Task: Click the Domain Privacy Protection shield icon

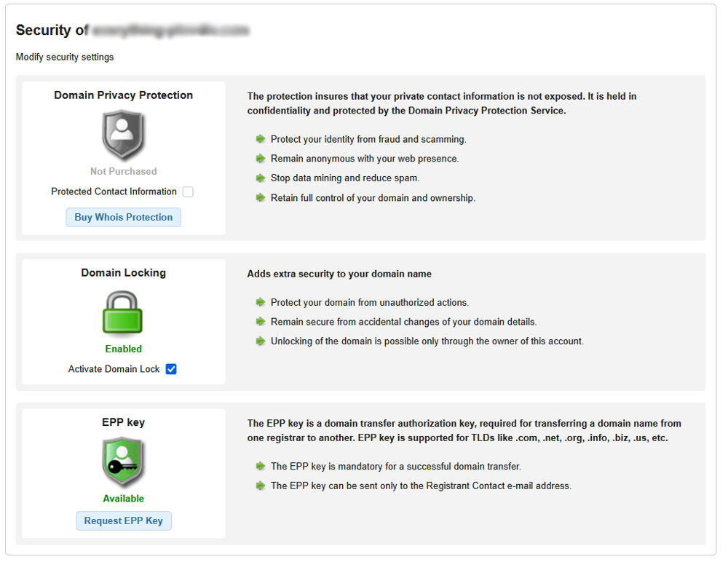Action: pos(123,135)
